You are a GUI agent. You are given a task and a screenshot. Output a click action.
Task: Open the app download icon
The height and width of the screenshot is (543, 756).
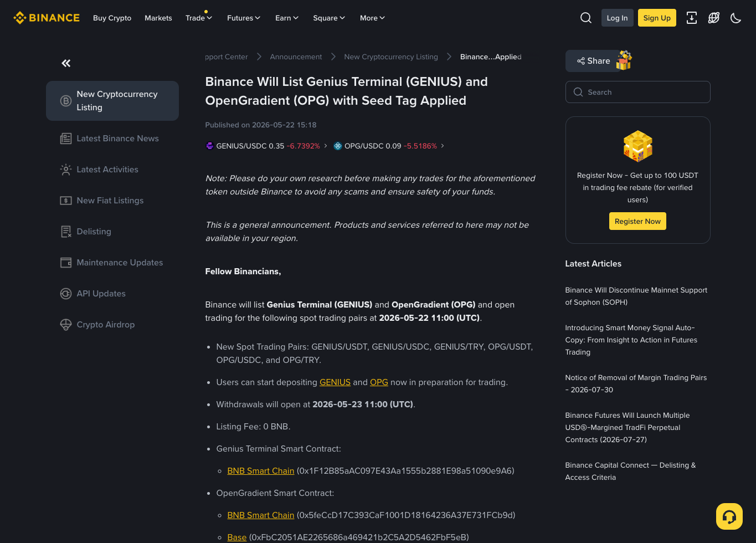point(692,18)
